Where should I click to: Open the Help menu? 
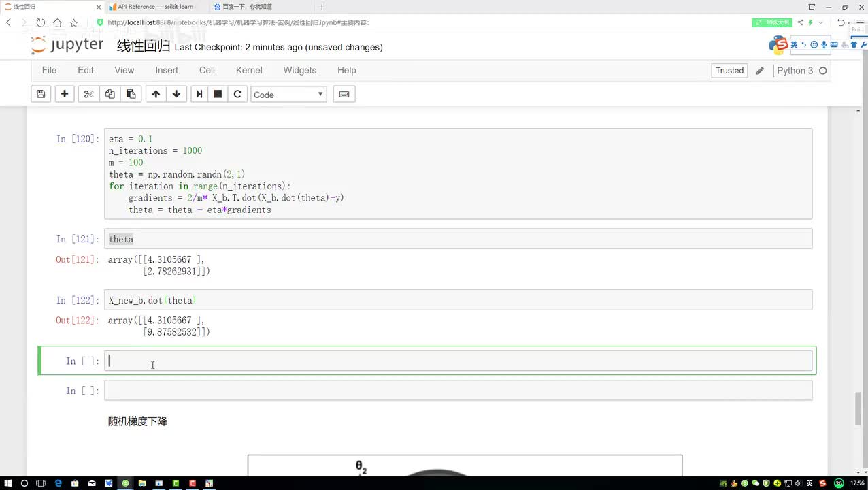point(346,70)
